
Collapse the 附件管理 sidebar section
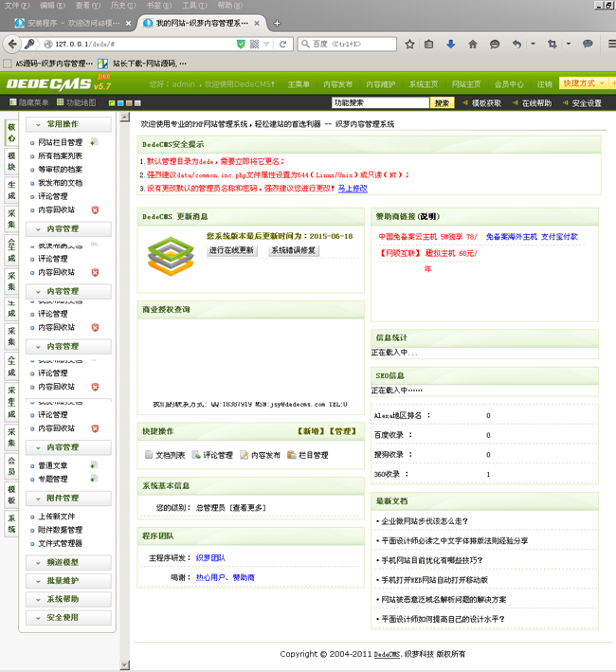pos(63,498)
